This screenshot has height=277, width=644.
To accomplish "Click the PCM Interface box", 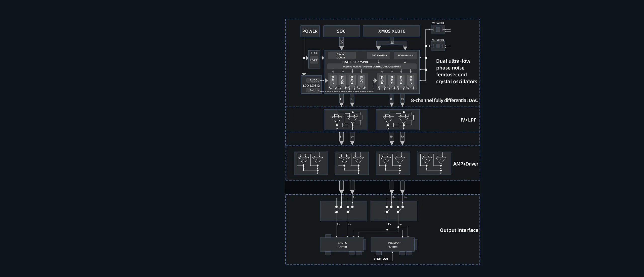I will pos(405,56).
